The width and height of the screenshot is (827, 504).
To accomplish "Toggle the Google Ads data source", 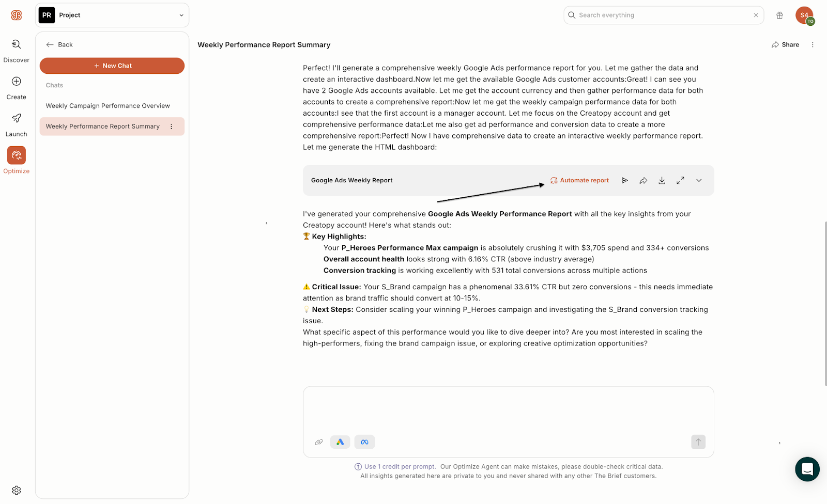I will [x=340, y=442].
